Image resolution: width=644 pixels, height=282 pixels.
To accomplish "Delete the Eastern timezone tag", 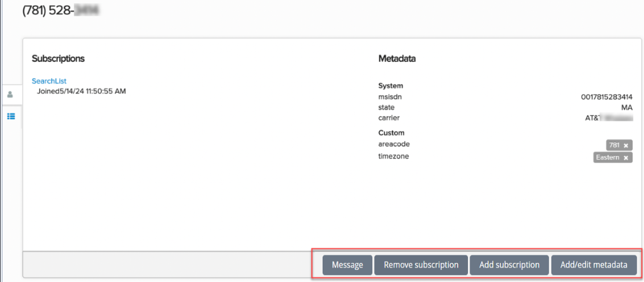I will [x=626, y=158].
